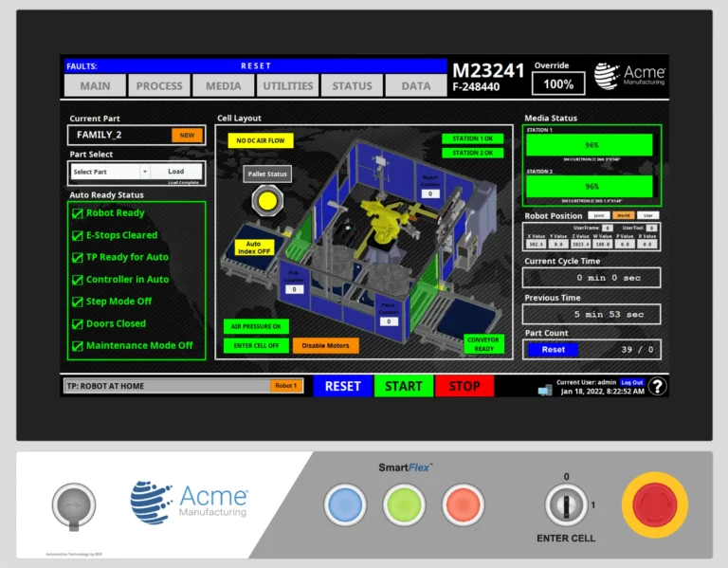Click the ENTER CELL OFF button

[256, 345]
